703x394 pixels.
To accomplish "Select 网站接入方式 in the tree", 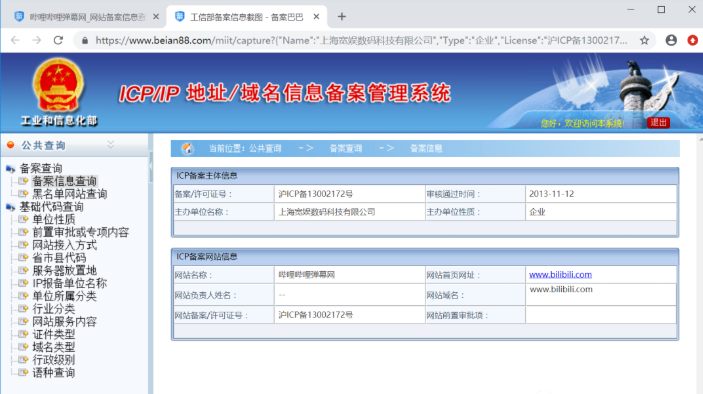I will click(x=64, y=245).
